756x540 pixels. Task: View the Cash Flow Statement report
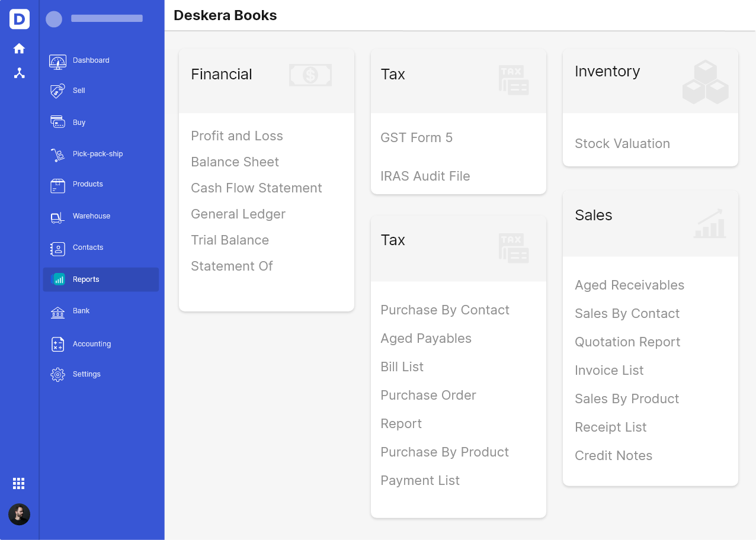point(257,188)
